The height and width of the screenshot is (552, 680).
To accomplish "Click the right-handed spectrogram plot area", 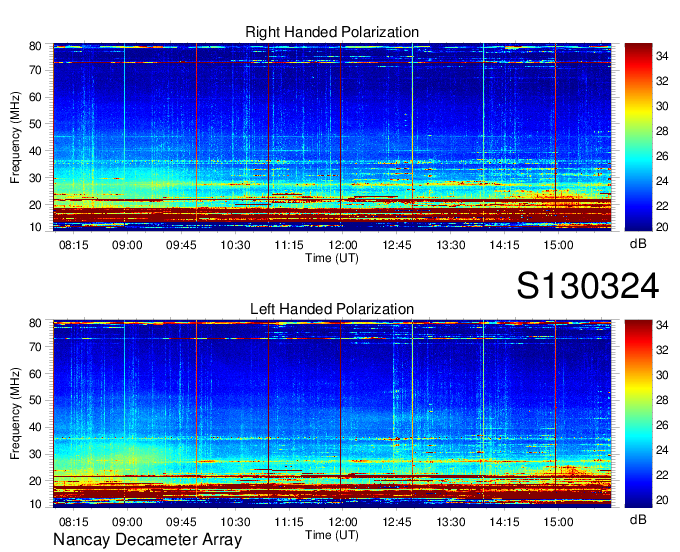I will [332, 137].
